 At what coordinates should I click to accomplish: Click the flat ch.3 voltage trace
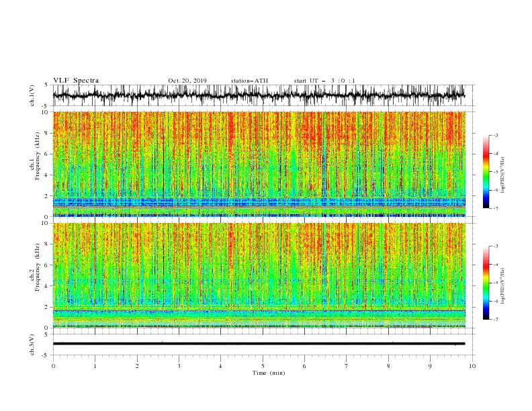click(259, 344)
